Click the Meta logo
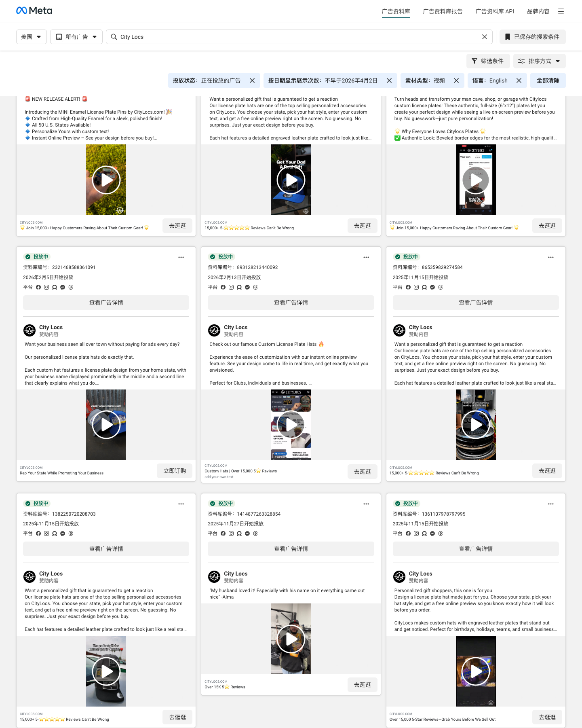This screenshot has height=728, width=582. tap(34, 11)
